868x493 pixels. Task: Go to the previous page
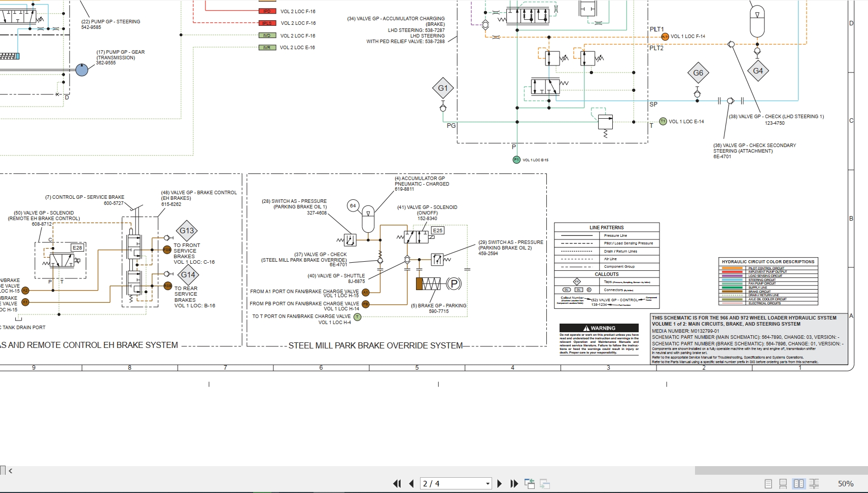pyautogui.click(x=411, y=484)
